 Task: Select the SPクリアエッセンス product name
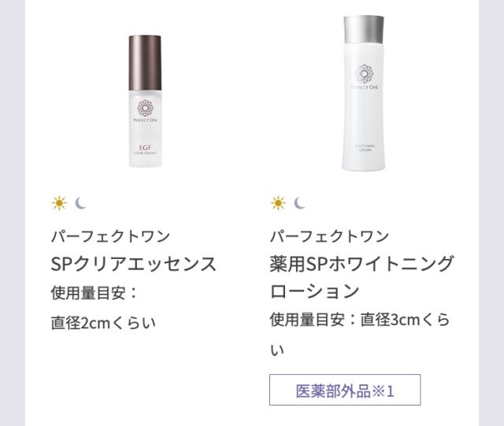tap(134, 264)
